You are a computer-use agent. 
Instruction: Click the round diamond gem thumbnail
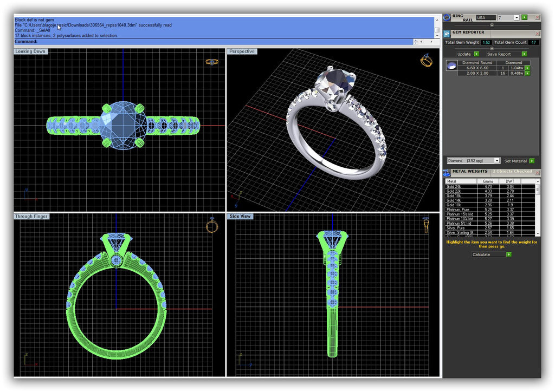point(450,66)
